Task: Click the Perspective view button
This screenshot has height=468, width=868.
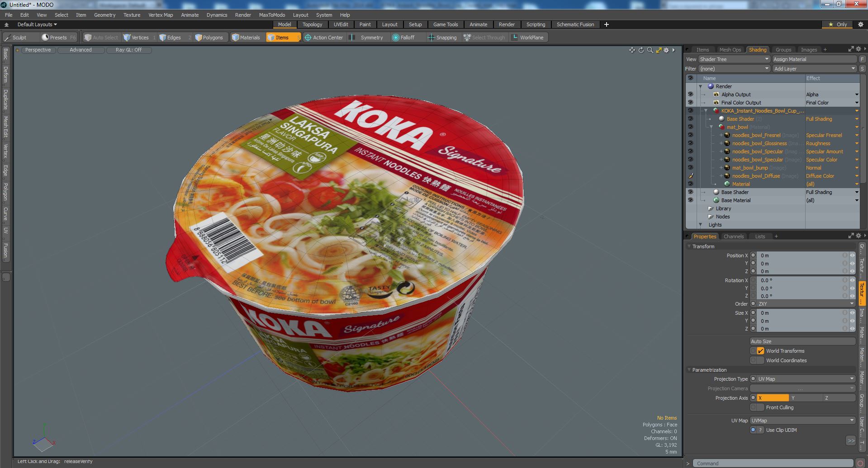Action: pyautogui.click(x=38, y=50)
